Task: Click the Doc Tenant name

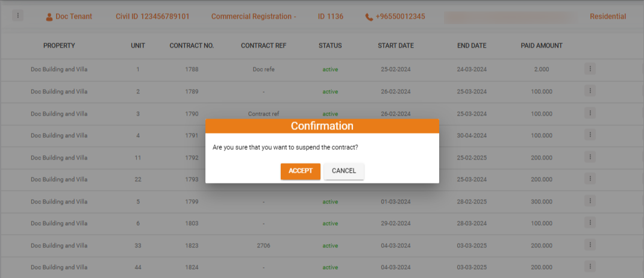Action: click(73, 17)
